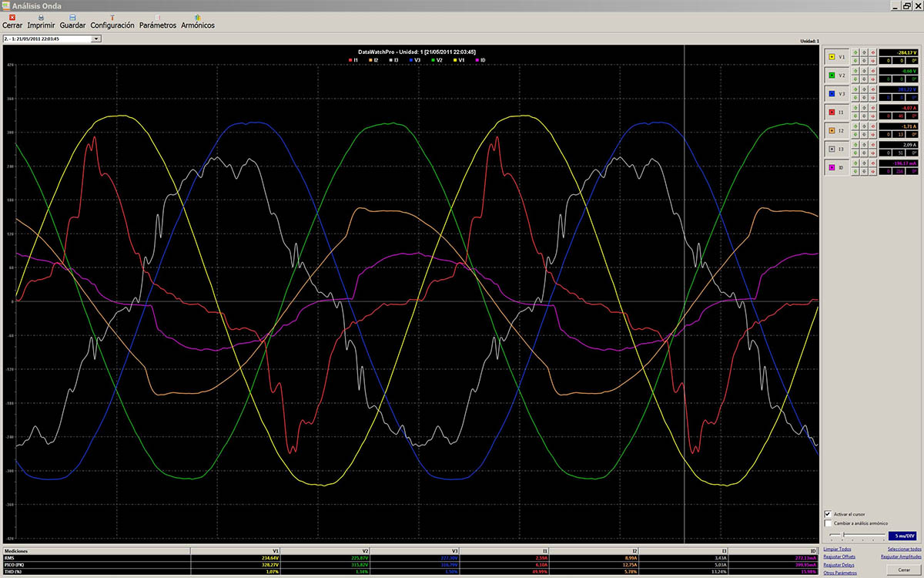Click lower red arrow in I2 row

click(873, 135)
